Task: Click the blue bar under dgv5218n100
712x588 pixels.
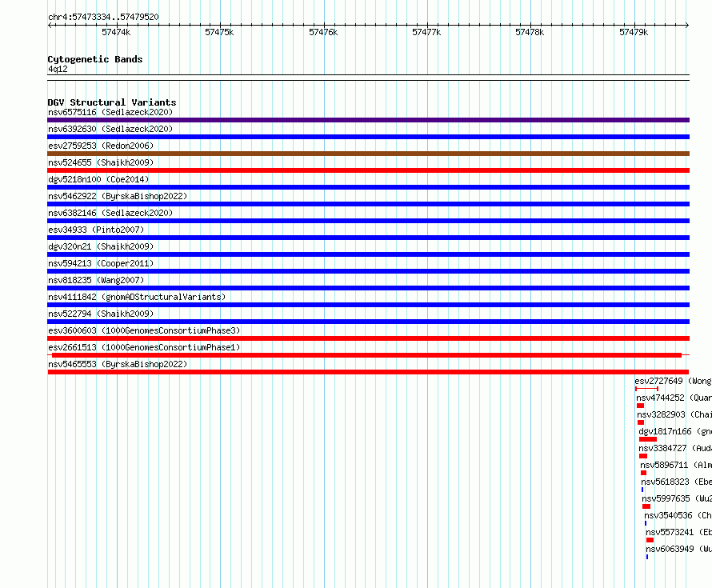Action: (x=368, y=187)
